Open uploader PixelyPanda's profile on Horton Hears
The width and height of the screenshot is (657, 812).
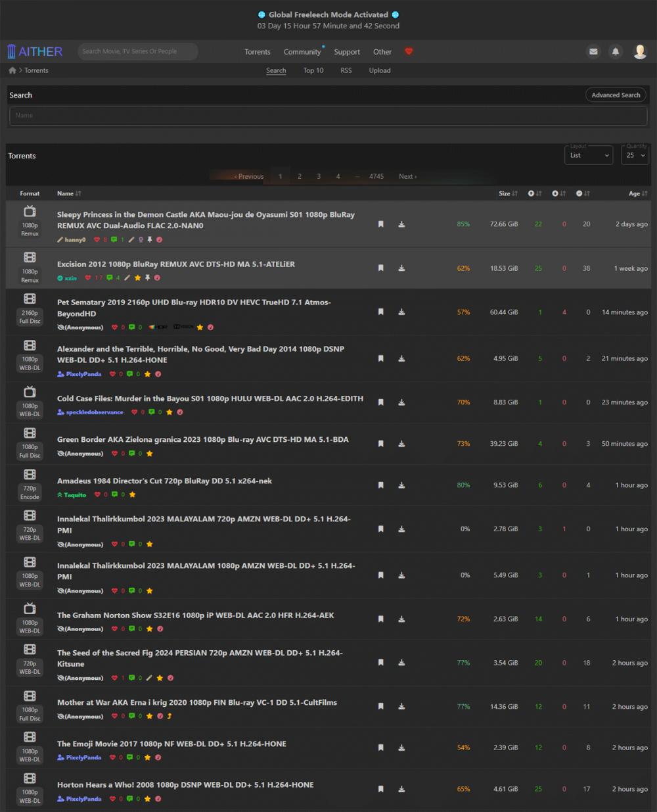83,799
